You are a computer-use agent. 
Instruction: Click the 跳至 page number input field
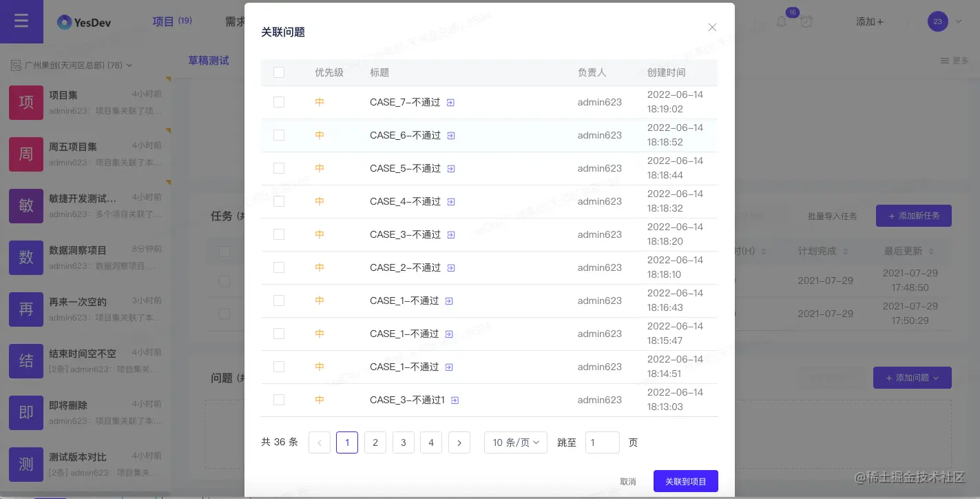point(603,442)
